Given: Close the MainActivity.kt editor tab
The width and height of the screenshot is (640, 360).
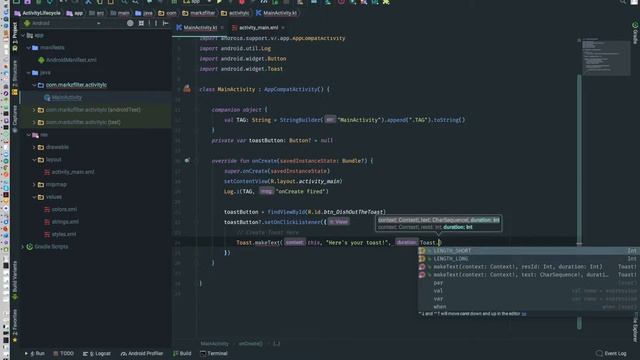Looking at the screenshot, I should [x=222, y=28].
